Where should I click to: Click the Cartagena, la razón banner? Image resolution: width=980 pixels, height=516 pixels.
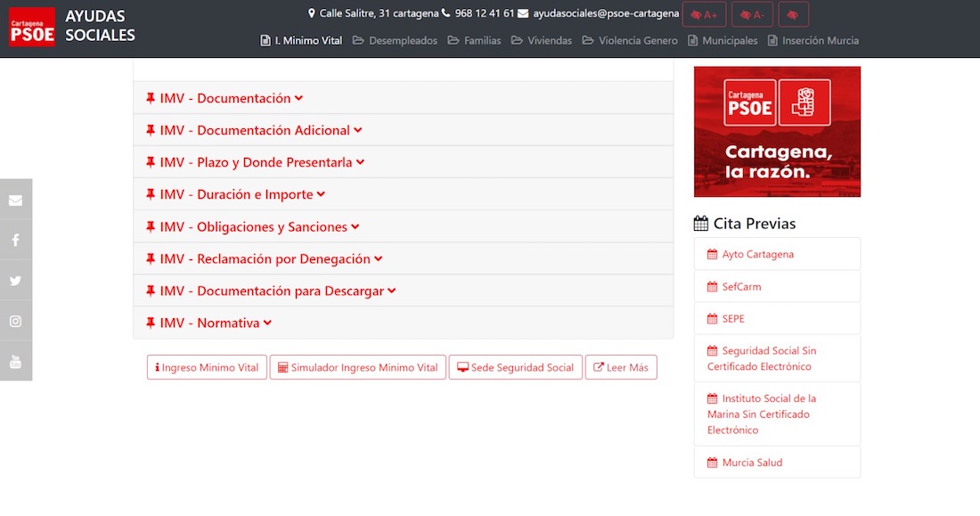(x=777, y=131)
